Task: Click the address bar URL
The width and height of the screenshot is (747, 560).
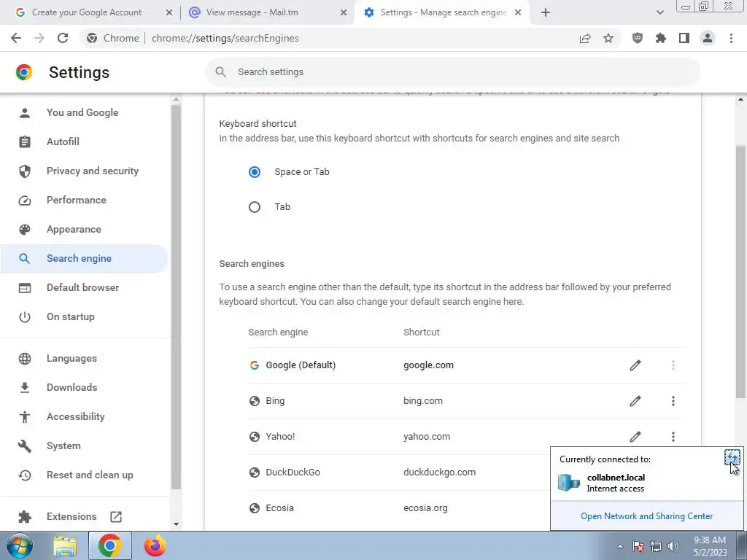Action: click(x=225, y=38)
